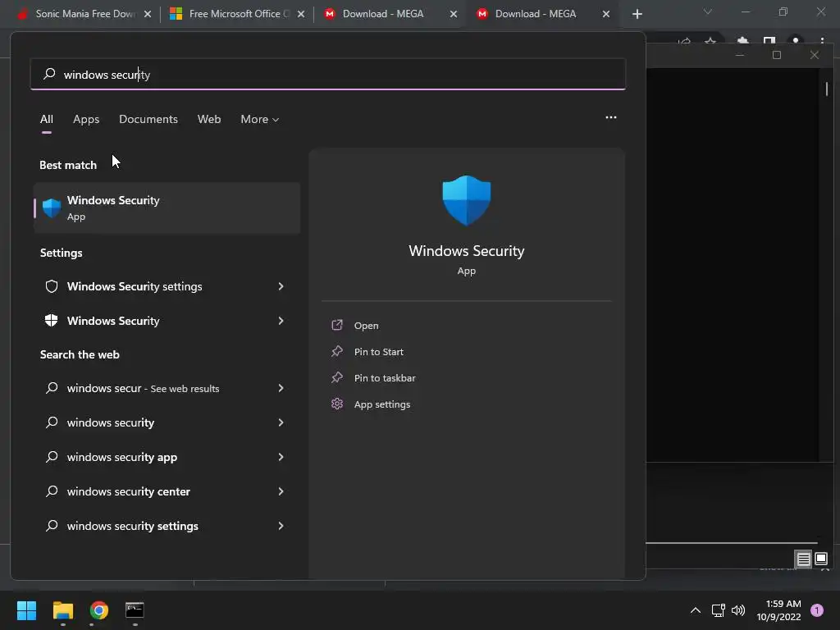Expand the More filter dropdown
The height and width of the screenshot is (630, 840).
260,119
